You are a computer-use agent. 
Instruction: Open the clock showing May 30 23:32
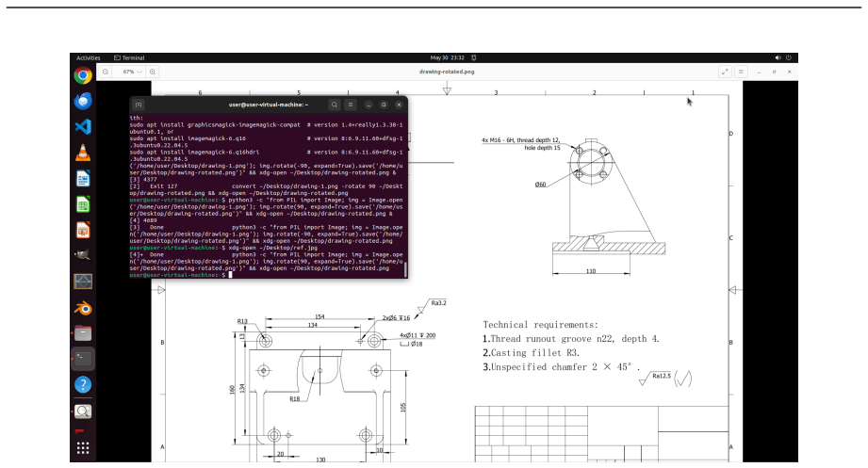tap(447, 57)
